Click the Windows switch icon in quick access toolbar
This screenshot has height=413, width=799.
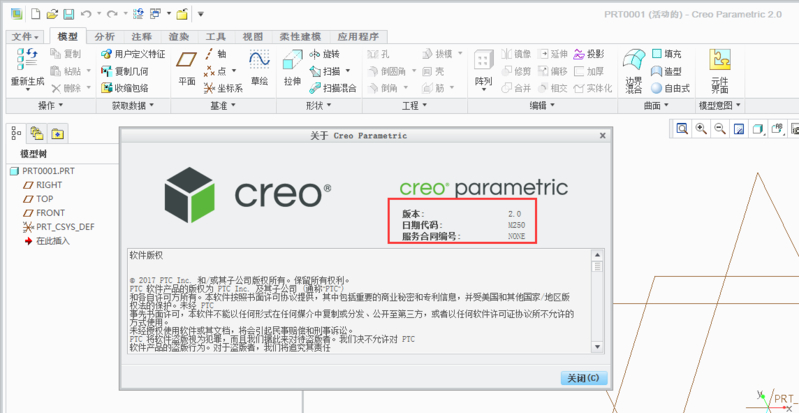tap(155, 14)
